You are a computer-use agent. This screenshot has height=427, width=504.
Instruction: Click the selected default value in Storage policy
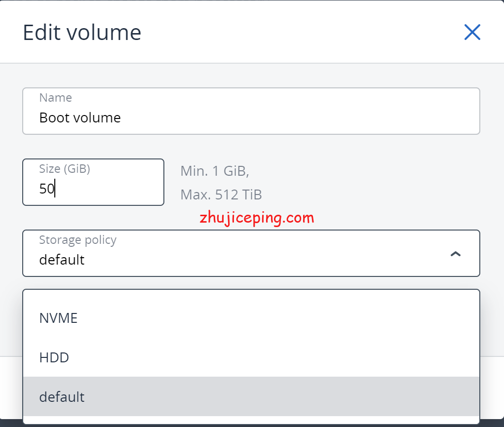click(62, 260)
